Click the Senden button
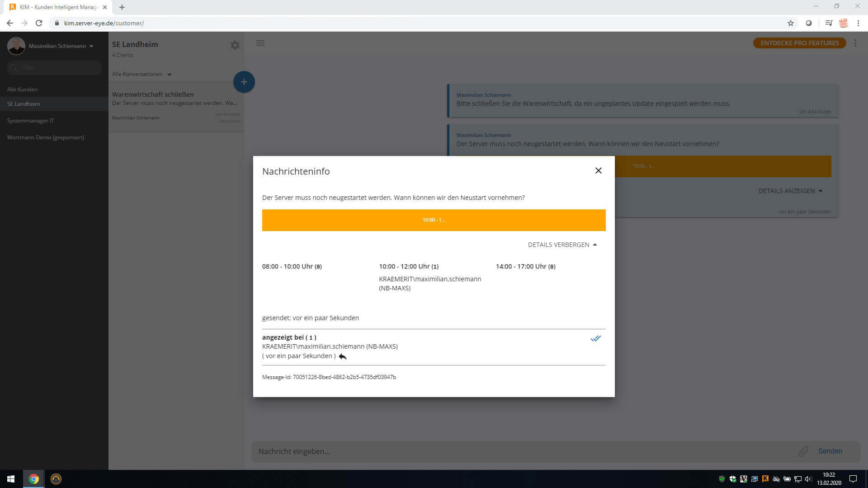 [x=830, y=451]
